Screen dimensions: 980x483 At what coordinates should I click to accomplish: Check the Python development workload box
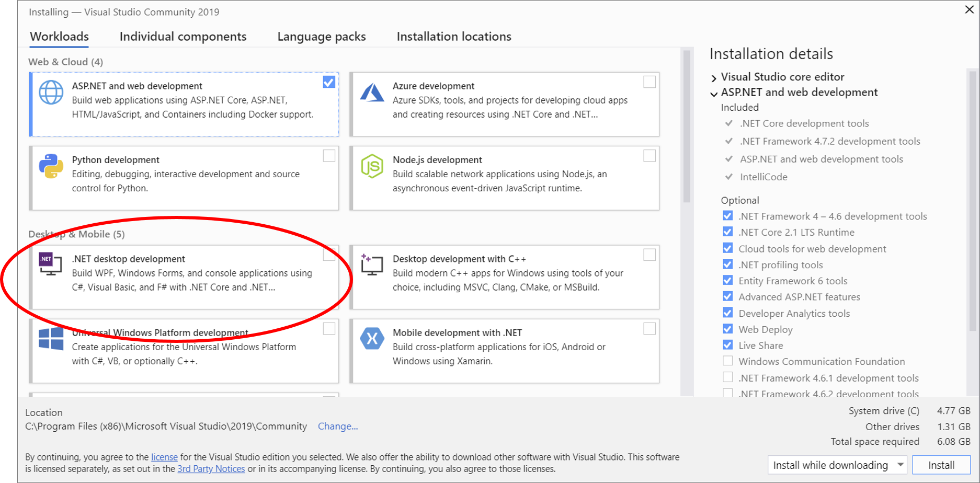coord(329,156)
